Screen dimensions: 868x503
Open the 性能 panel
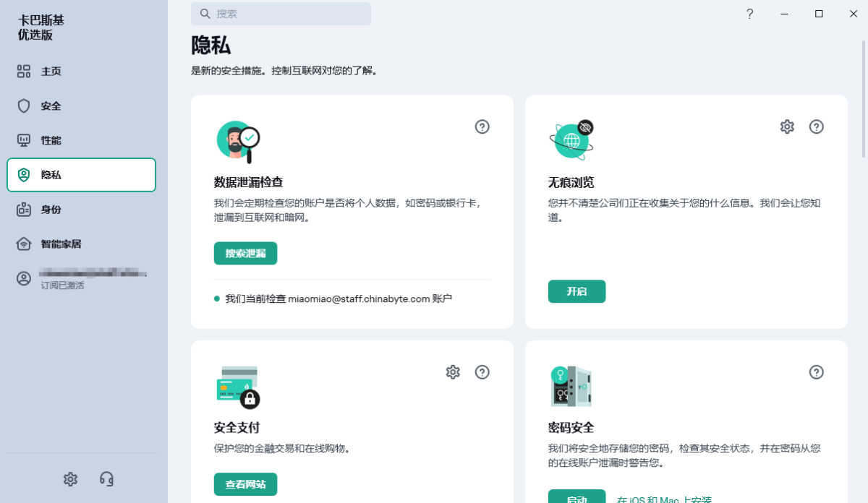[x=51, y=140]
